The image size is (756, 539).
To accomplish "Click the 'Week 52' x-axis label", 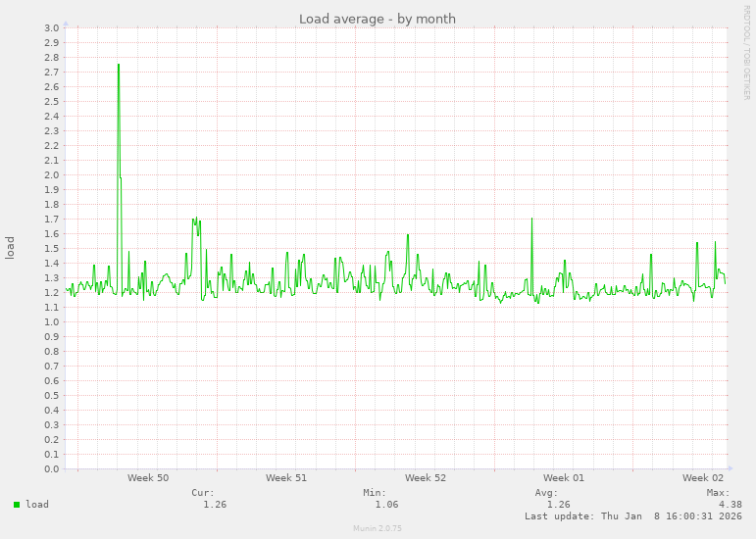I will 426,478.
